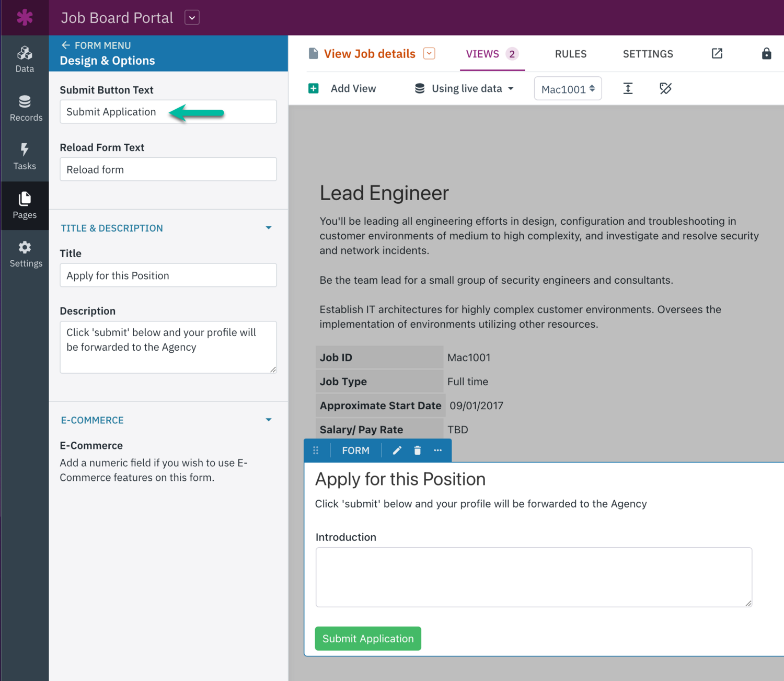Adjust vertical spacing with the height icon
Image resolution: width=784 pixels, height=681 pixels.
pos(628,88)
